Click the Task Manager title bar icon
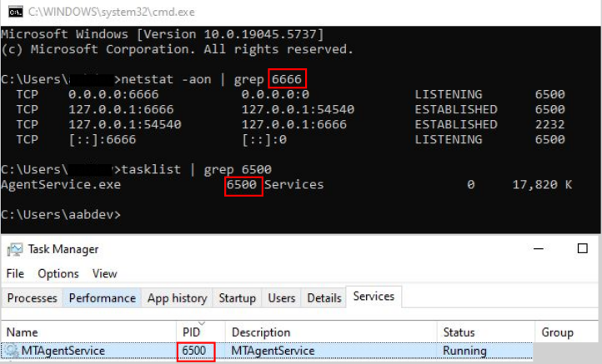 point(14,249)
